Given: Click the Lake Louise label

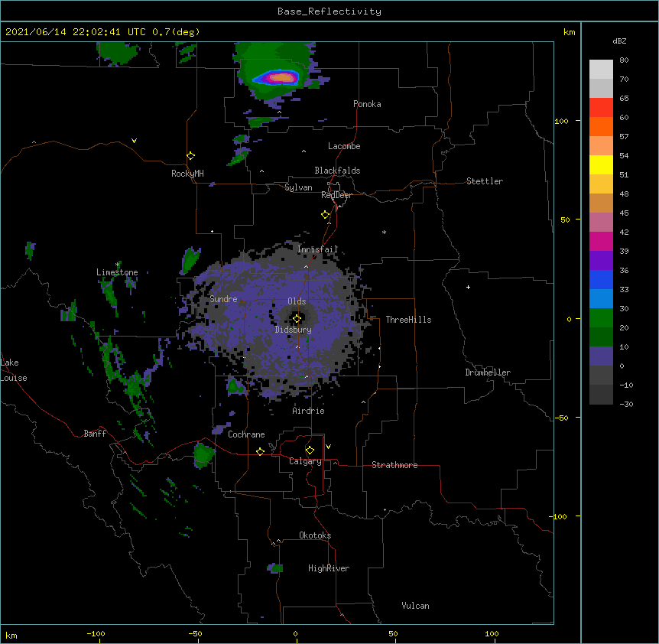Looking at the screenshot, I should coord(14,370).
